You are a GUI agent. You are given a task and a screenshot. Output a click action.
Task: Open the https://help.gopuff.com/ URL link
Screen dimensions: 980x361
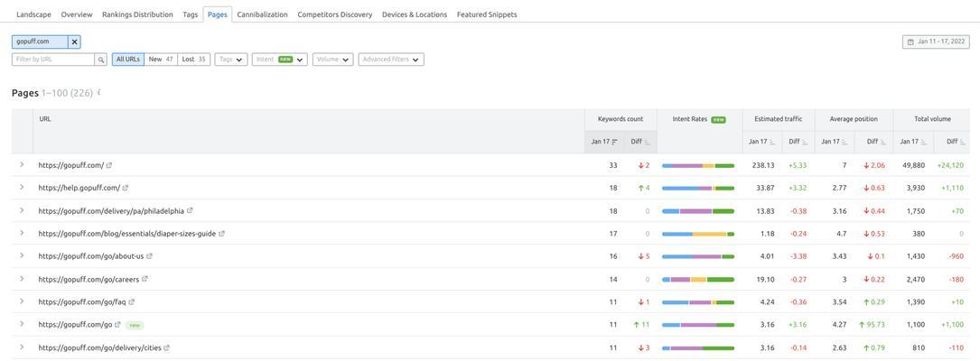pyautogui.click(x=79, y=188)
